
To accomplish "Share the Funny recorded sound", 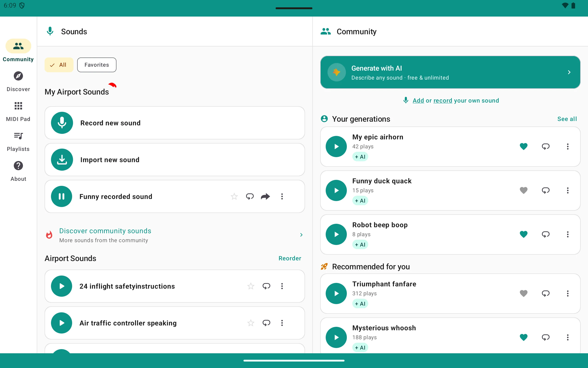I will point(265,196).
